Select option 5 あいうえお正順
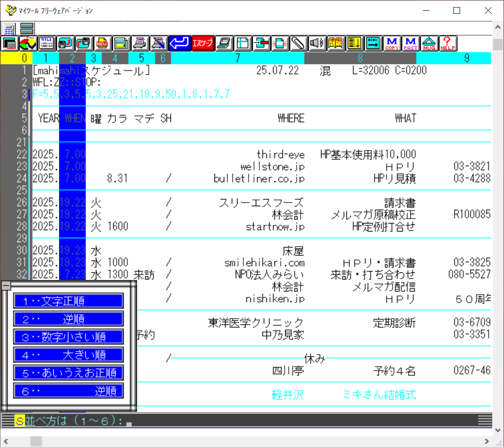 (x=68, y=372)
